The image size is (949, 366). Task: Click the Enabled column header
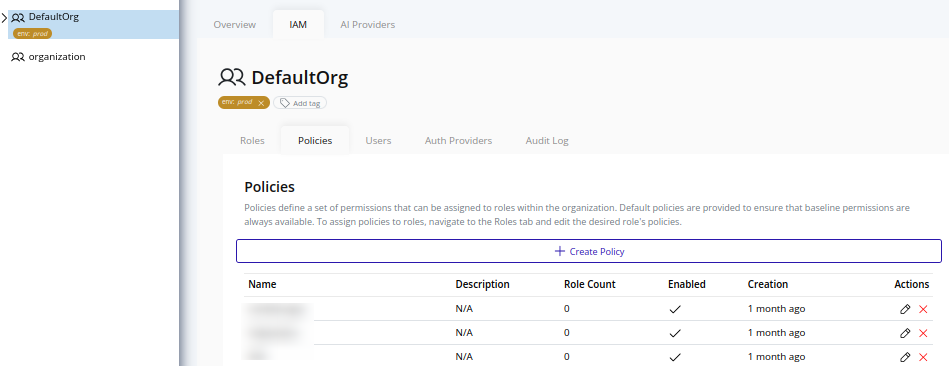687,284
